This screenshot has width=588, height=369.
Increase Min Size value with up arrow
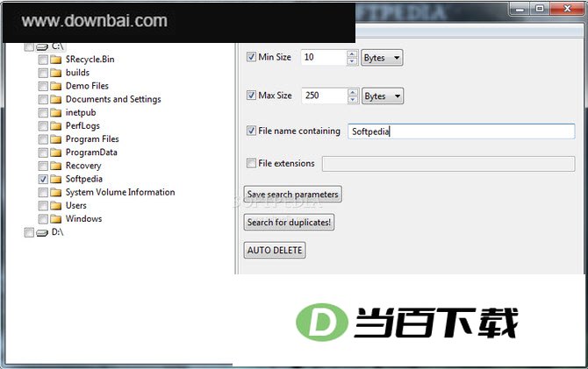[352, 54]
